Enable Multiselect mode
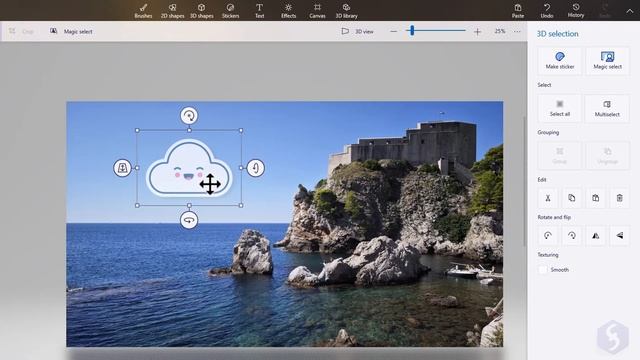The width and height of the screenshot is (640, 360). 607,108
